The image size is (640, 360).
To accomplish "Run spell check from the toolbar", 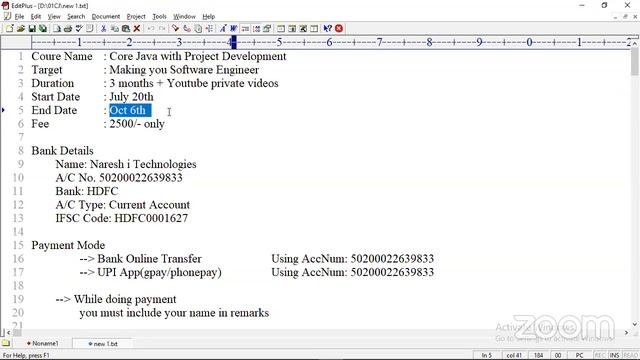I will [x=78, y=29].
